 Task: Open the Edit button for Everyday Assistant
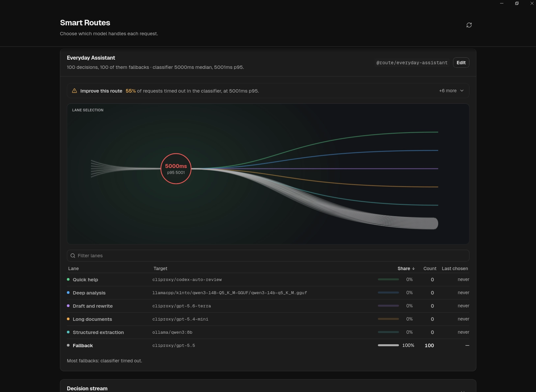pyautogui.click(x=461, y=63)
